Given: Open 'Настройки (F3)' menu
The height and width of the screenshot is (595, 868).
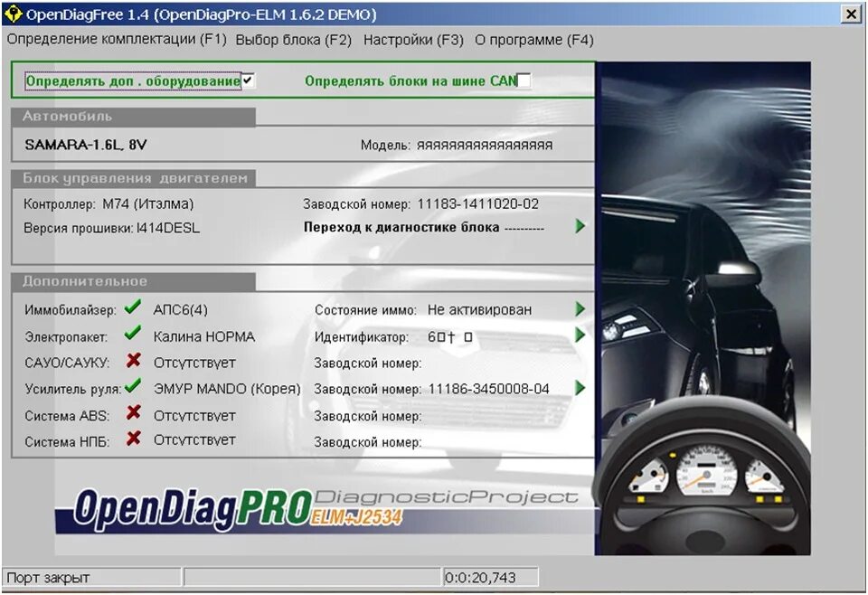Looking at the screenshot, I should tap(413, 40).
